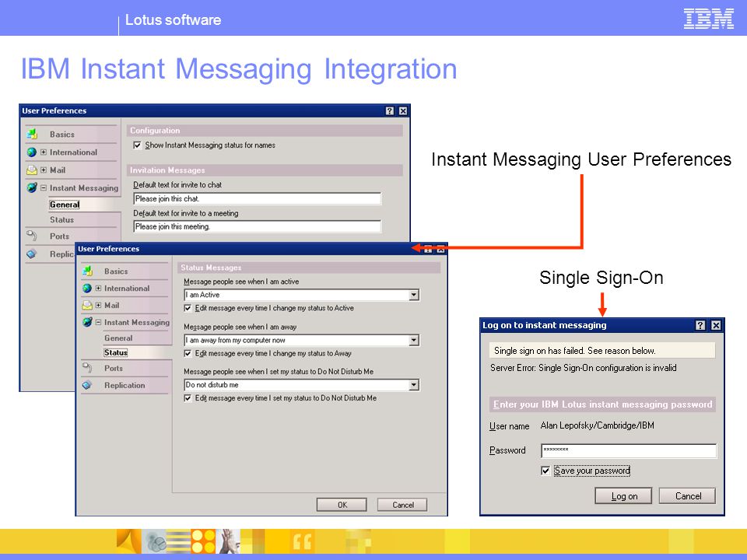Image resolution: width=747 pixels, height=560 pixels.
Task: Click the 'Please join this chat.' text field
Action: [x=258, y=199]
